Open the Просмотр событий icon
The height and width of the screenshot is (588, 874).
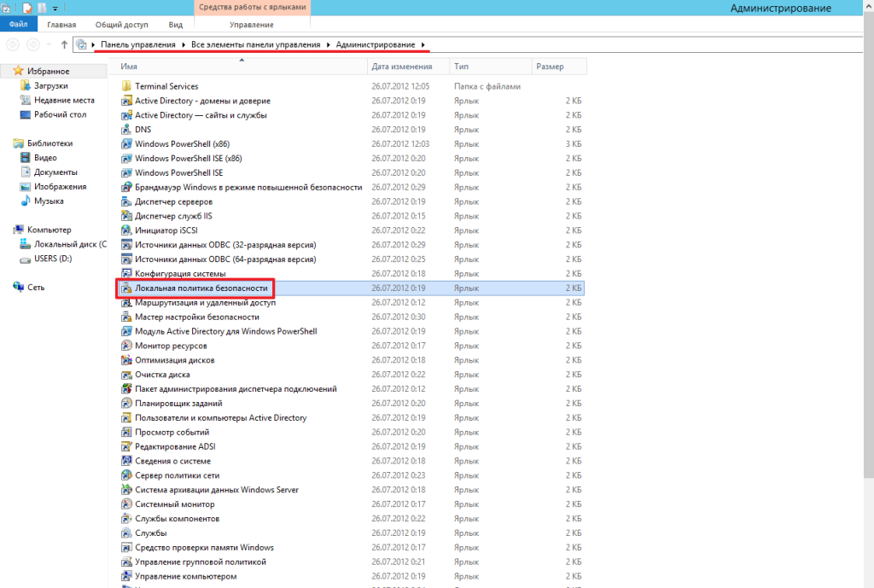(x=126, y=432)
